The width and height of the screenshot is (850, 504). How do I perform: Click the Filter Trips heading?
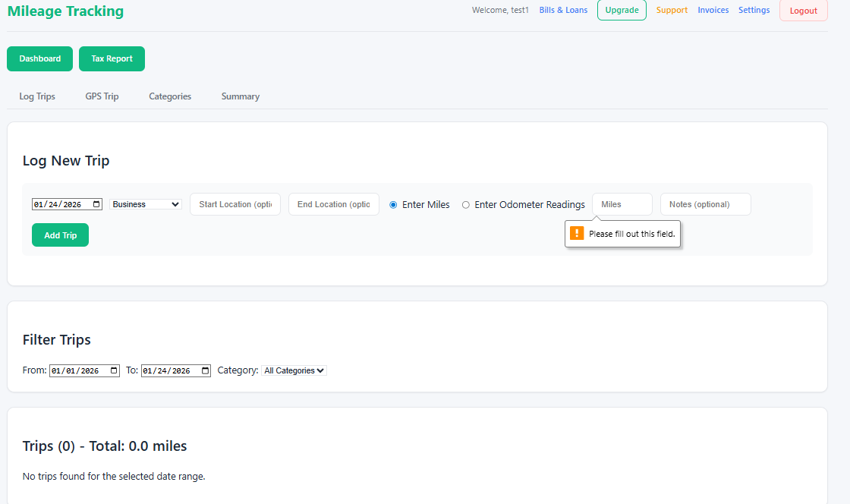pyautogui.click(x=57, y=340)
